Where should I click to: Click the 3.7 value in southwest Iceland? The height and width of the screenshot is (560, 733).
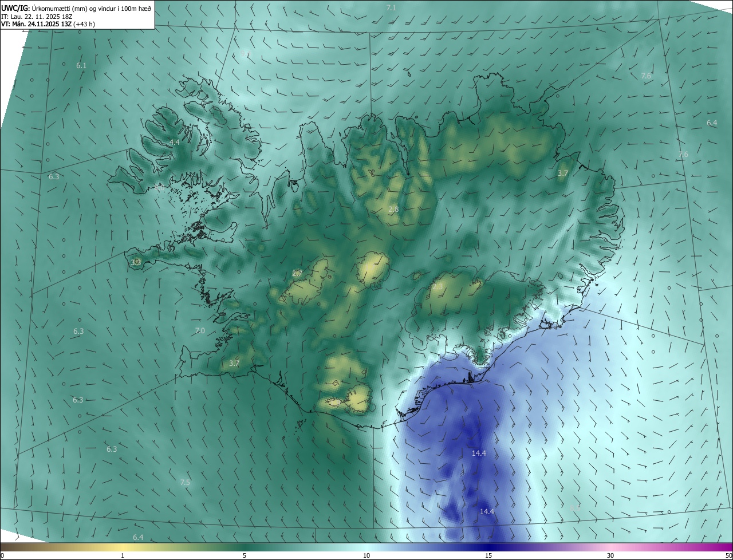click(x=234, y=363)
